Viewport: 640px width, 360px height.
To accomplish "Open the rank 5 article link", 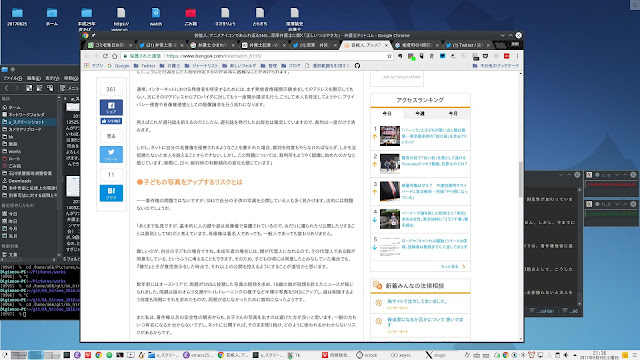I will pos(434,244).
